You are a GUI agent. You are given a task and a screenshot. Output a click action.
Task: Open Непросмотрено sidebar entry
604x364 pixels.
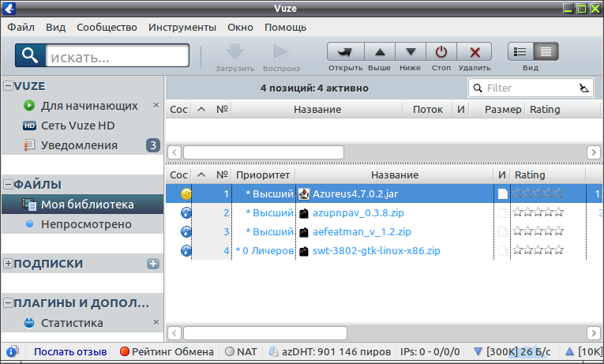tap(86, 224)
